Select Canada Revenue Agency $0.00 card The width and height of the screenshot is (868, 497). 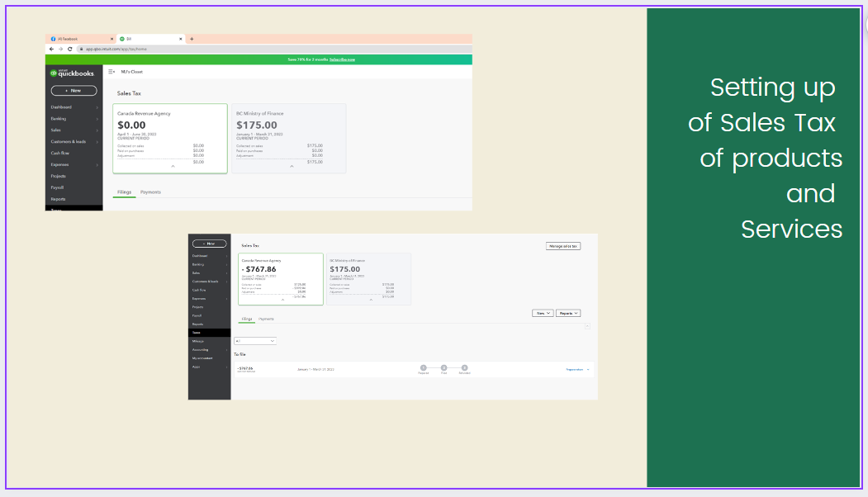point(170,139)
